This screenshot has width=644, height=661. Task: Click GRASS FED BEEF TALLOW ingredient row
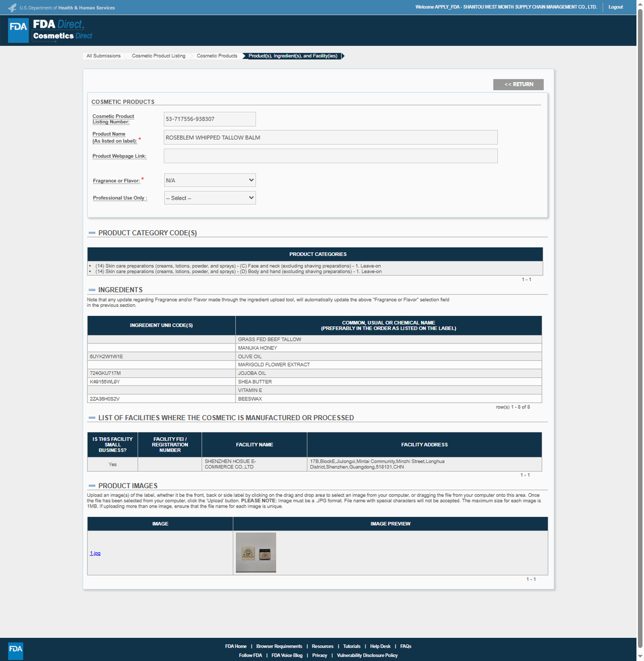pyautogui.click(x=314, y=340)
